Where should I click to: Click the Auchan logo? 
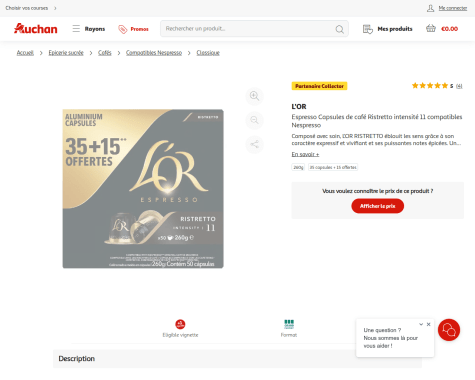pos(36,29)
